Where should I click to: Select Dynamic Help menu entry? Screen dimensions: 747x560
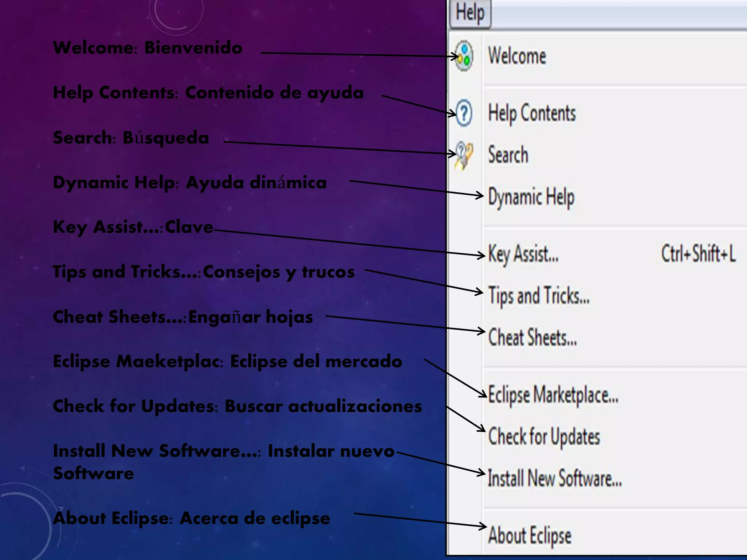(531, 198)
